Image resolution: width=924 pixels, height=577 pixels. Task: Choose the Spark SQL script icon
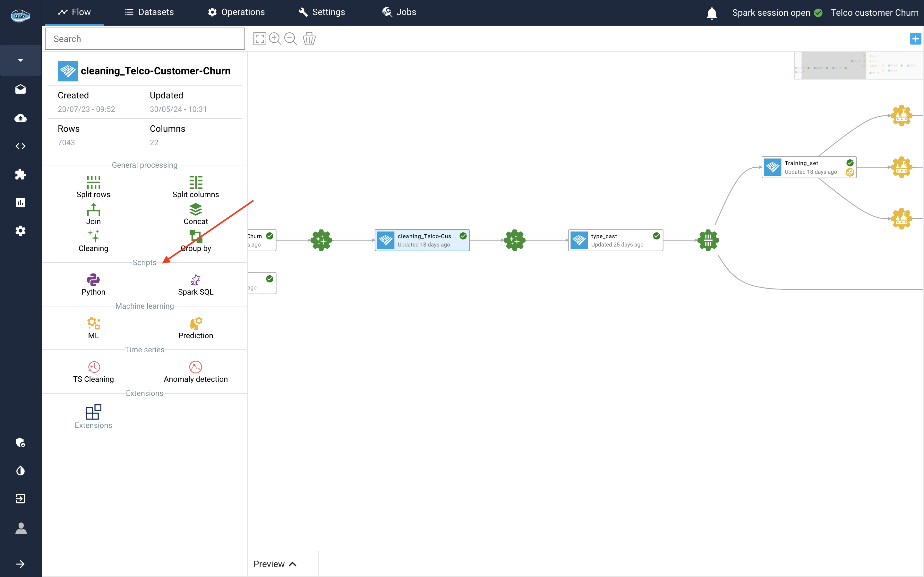[x=195, y=280]
